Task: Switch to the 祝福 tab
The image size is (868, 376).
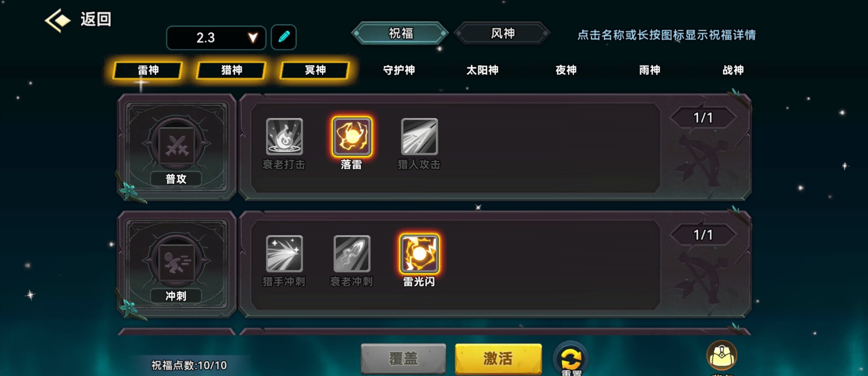Action: point(400,33)
